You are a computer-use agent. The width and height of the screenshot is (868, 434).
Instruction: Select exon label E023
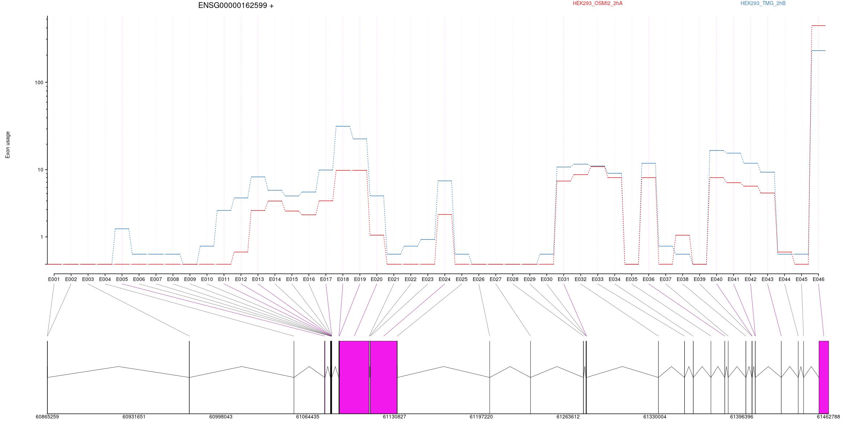(427, 279)
